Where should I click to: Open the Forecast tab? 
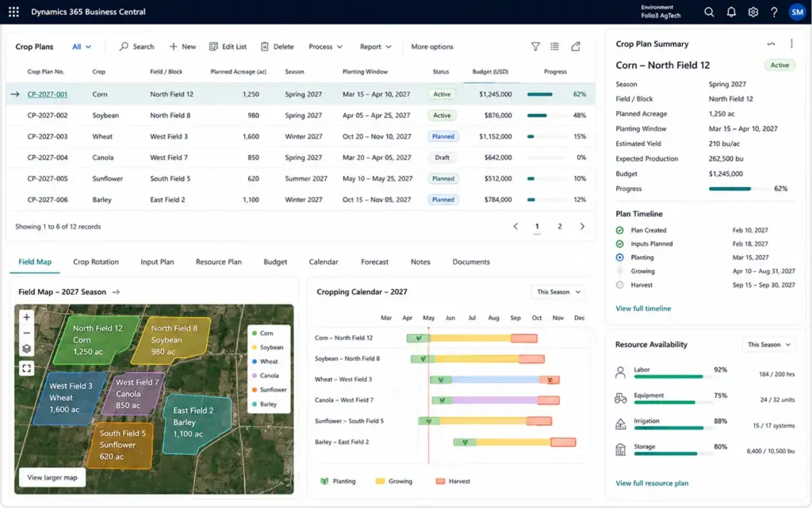click(x=374, y=262)
